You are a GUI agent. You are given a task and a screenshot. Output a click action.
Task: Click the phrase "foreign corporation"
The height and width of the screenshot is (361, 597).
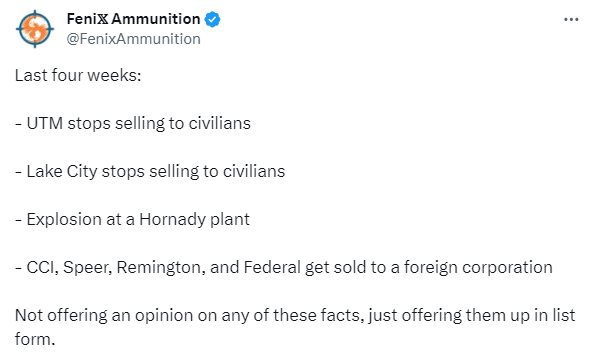tap(478, 268)
